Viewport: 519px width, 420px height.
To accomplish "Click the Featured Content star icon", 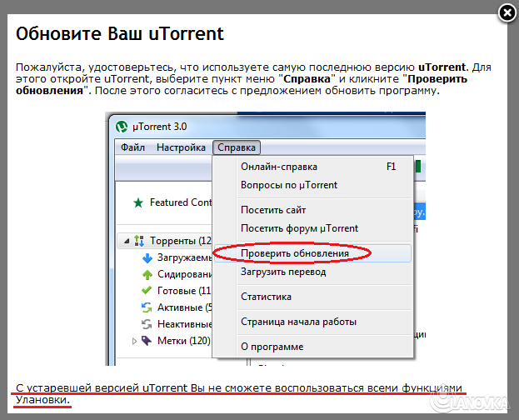I will click(138, 202).
